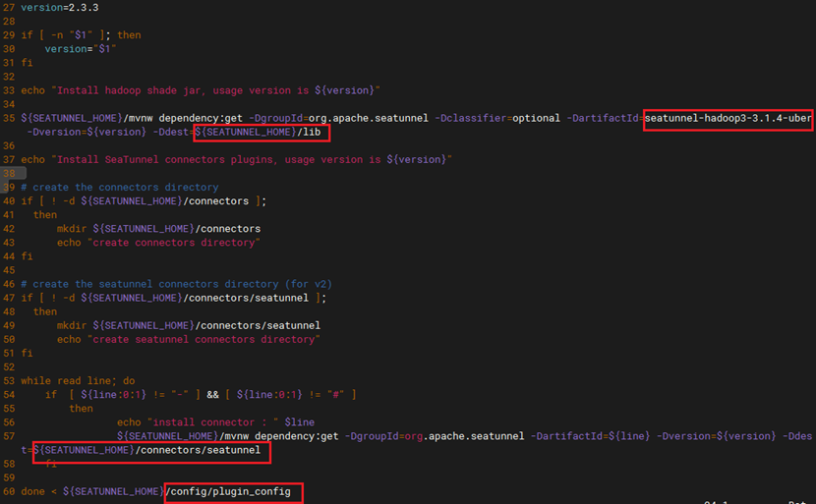The width and height of the screenshot is (816, 504).
Task: Click '-DgroupId=org.apache.seatunnel' on line 35
Action: tap(338, 118)
